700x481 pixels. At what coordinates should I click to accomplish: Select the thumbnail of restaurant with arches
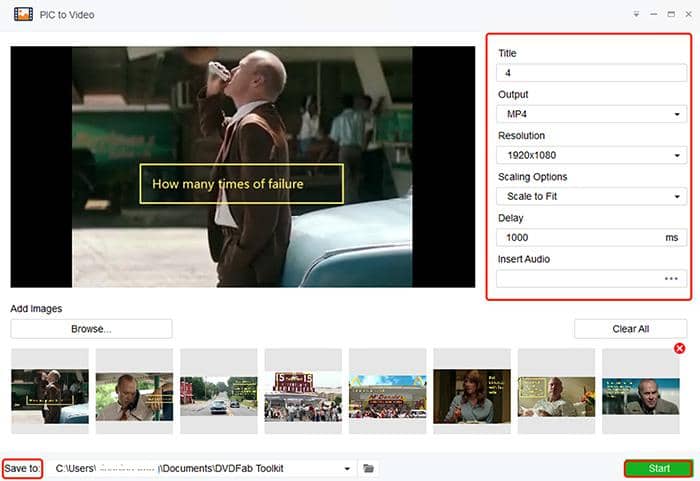pos(388,392)
